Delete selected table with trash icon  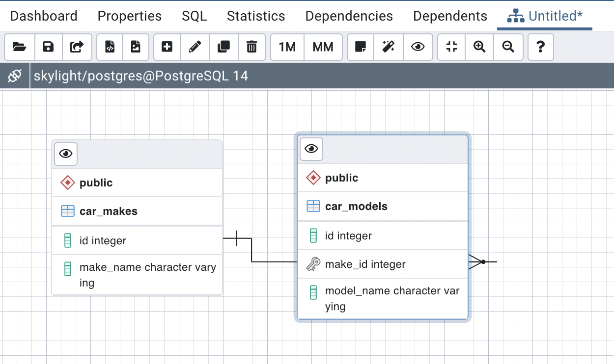251,47
